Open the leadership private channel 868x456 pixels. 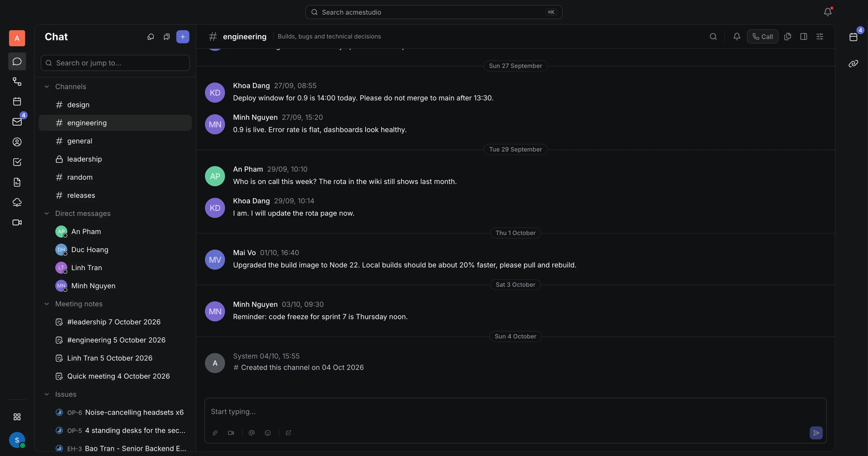pyautogui.click(x=115, y=159)
